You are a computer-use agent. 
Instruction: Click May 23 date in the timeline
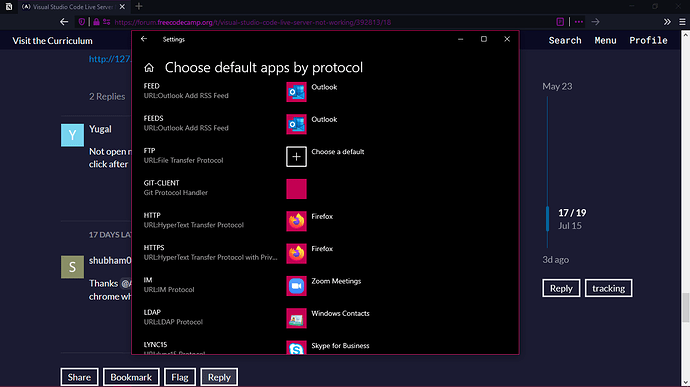pos(557,86)
